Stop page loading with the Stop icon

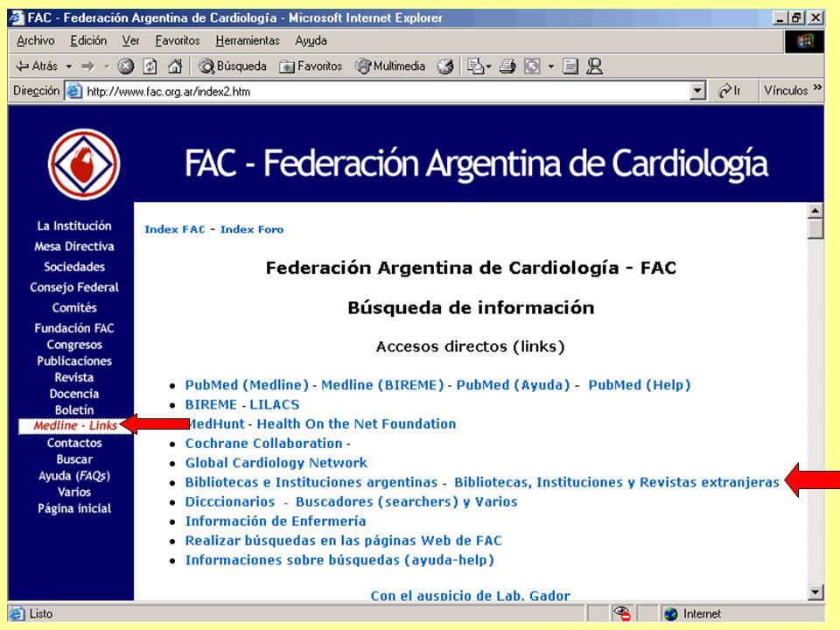pyautogui.click(x=125, y=66)
